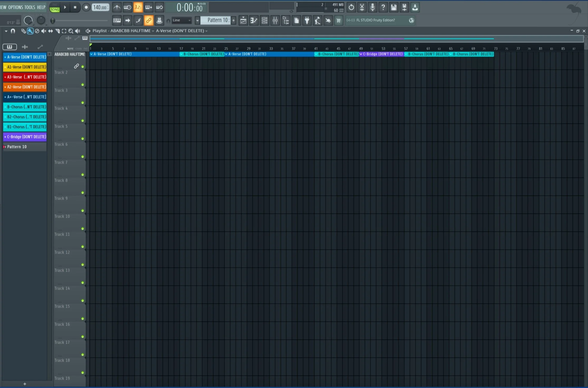
Task: Click the microphone recording icon
Action: [373, 7]
